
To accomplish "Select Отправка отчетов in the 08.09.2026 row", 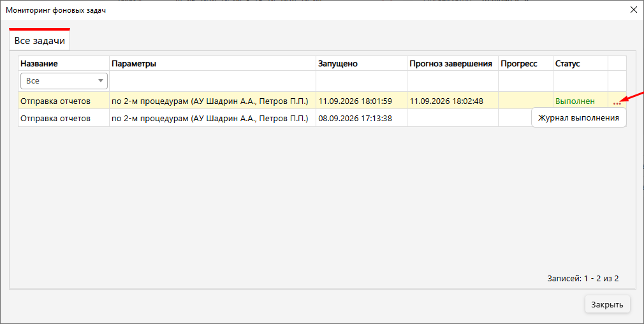I will (x=55, y=118).
